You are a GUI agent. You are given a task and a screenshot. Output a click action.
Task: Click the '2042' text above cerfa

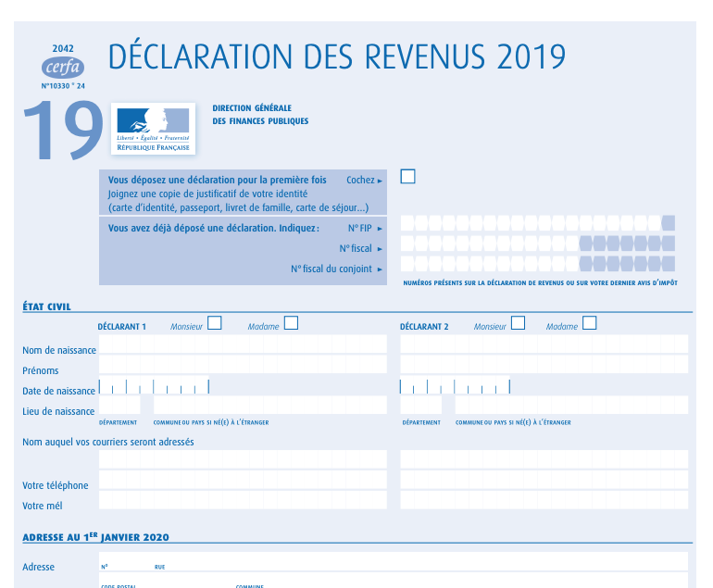click(63, 49)
